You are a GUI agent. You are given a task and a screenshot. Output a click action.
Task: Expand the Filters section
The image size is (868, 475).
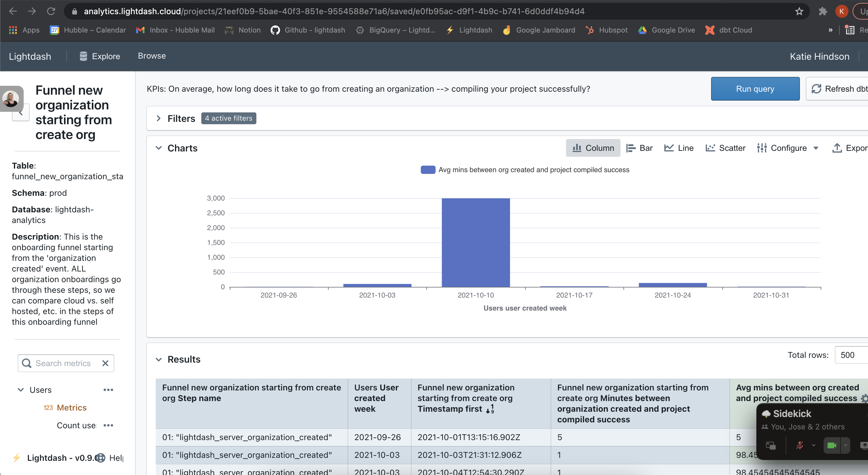(158, 118)
